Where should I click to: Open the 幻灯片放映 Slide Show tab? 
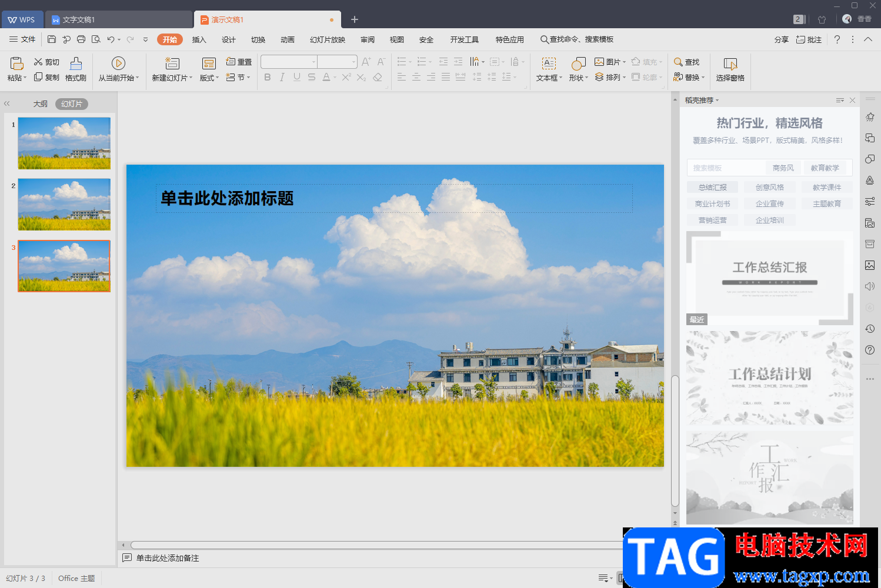pos(328,39)
